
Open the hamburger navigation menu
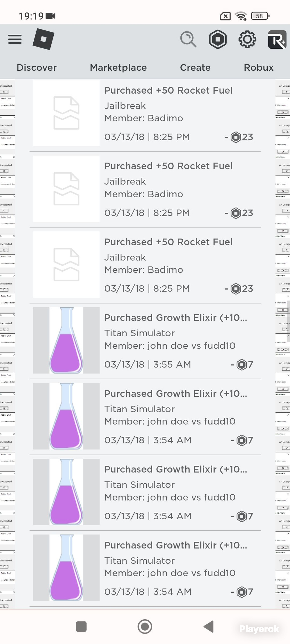click(x=15, y=39)
